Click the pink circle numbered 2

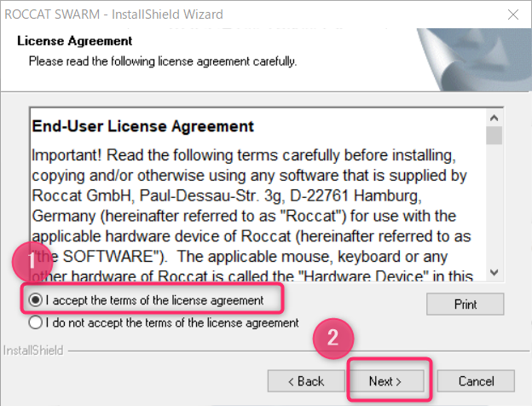coord(333,339)
